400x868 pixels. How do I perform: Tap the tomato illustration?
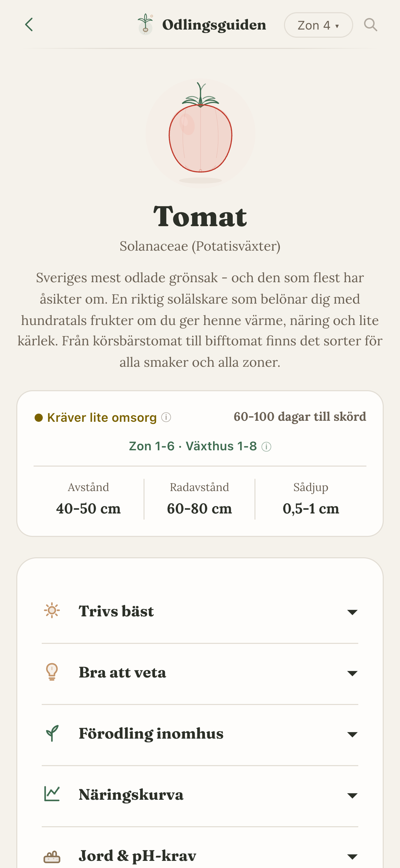(201, 133)
